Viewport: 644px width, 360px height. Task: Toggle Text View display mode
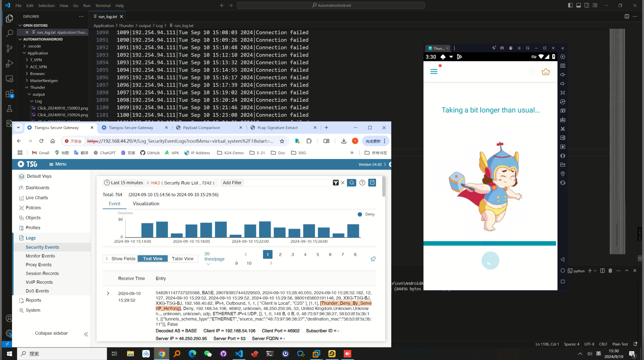pos(152,258)
